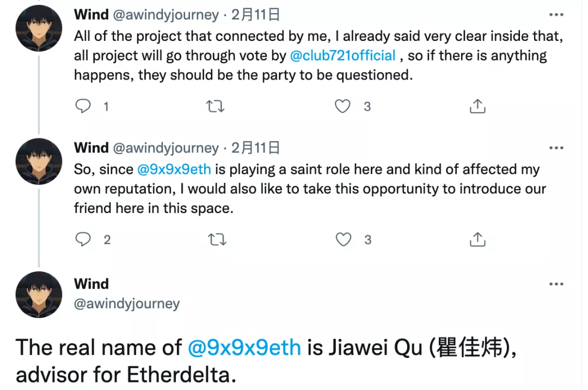Screen dimensions: 588x390
Task: Open more options on first tweet
Action: (x=556, y=15)
